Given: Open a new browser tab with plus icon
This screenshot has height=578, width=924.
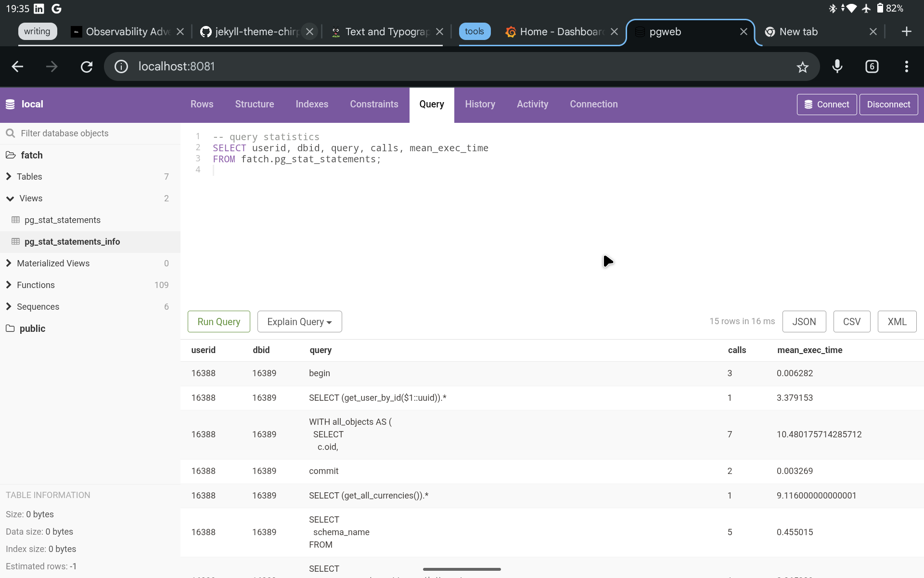Looking at the screenshot, I should pyautogui.click(x=907, y=31).
